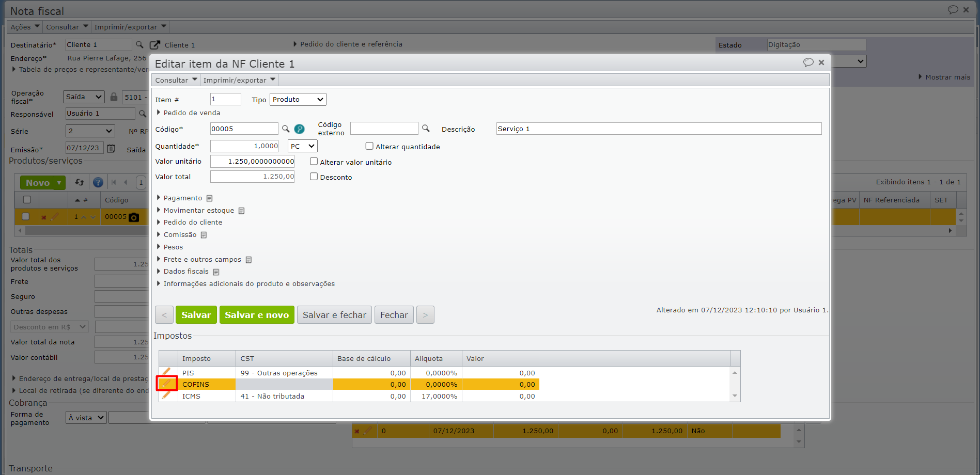
Task: Click Salvar e fechar
Action: [334, 315]
